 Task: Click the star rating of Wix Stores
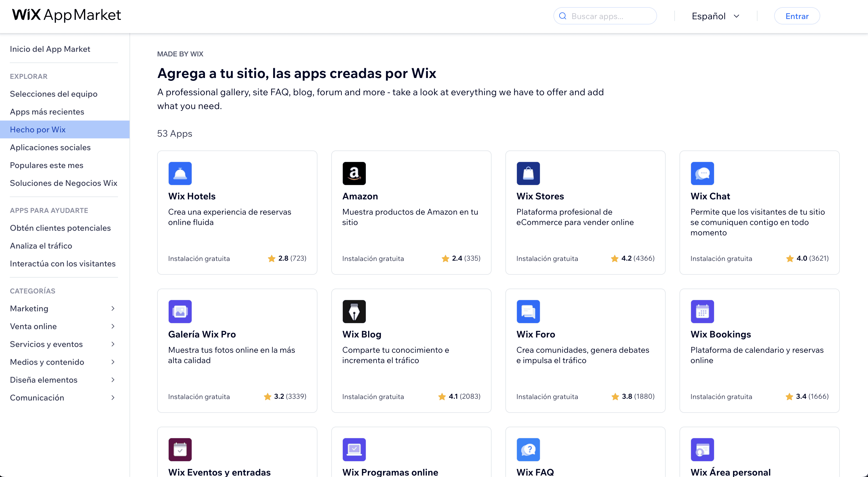(x=633, y=258)
